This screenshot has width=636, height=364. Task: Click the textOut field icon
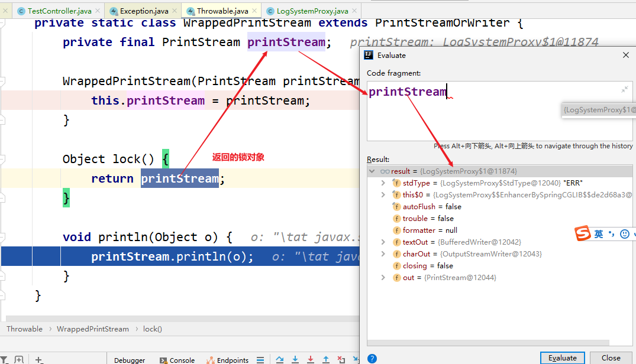(x=396, y=242)
